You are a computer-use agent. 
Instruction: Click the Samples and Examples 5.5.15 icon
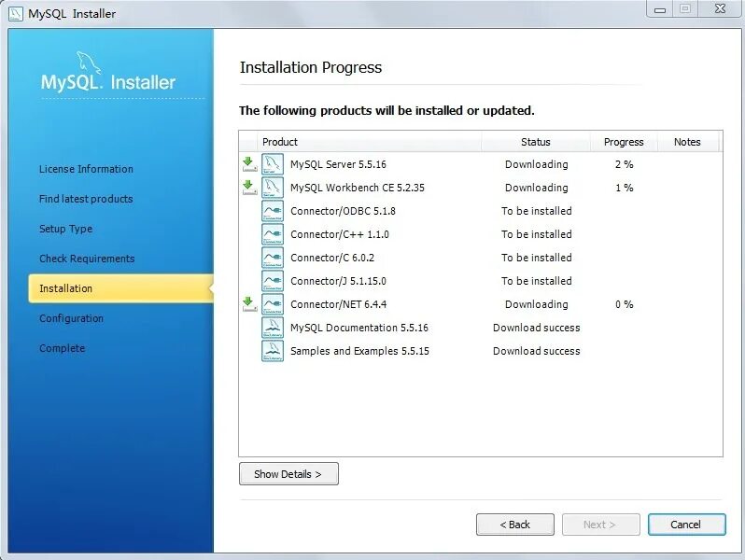273,351
